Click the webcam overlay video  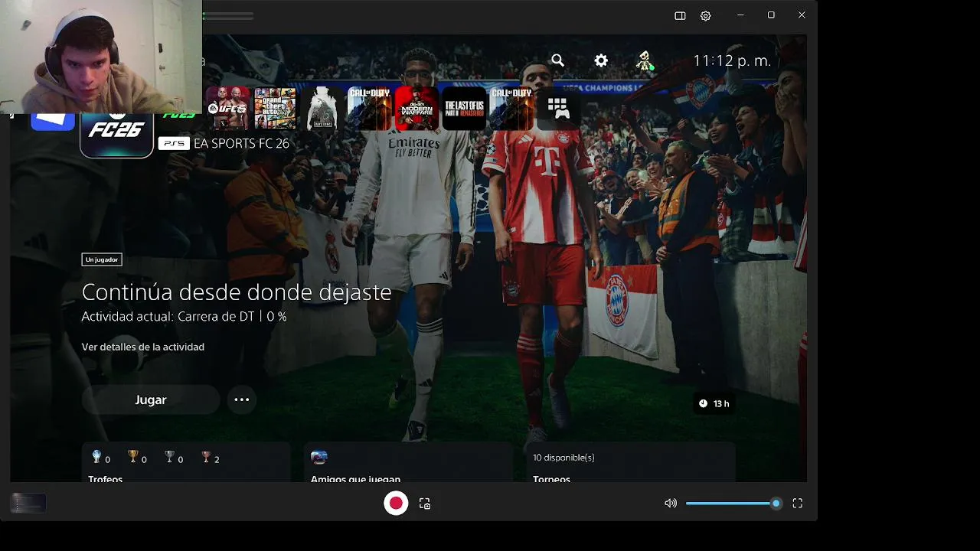pos(101,57)
